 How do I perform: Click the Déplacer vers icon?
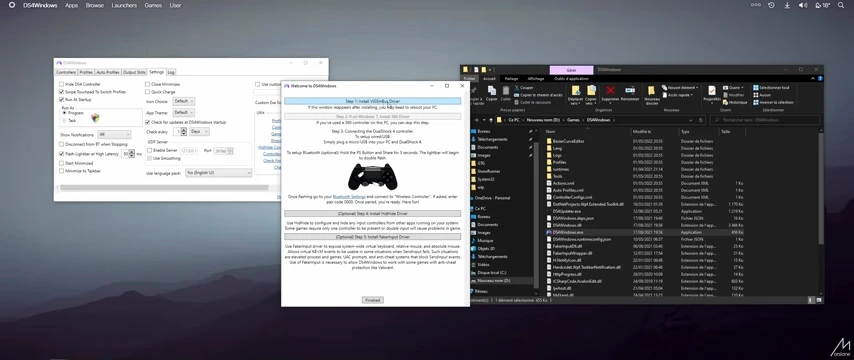pyautogui.click(x=576, y=90)
